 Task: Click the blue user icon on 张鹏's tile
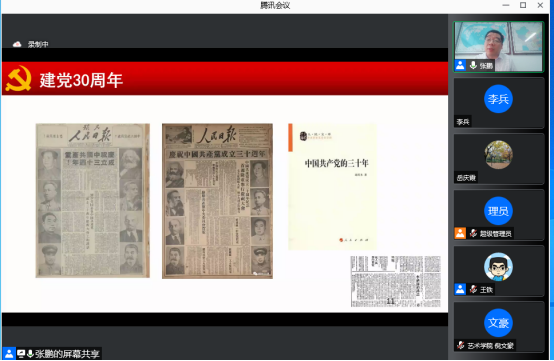coord(460,65)
